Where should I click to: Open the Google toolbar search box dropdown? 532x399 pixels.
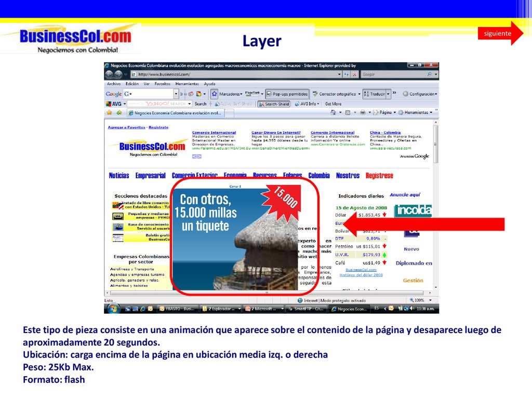point(176,94)
